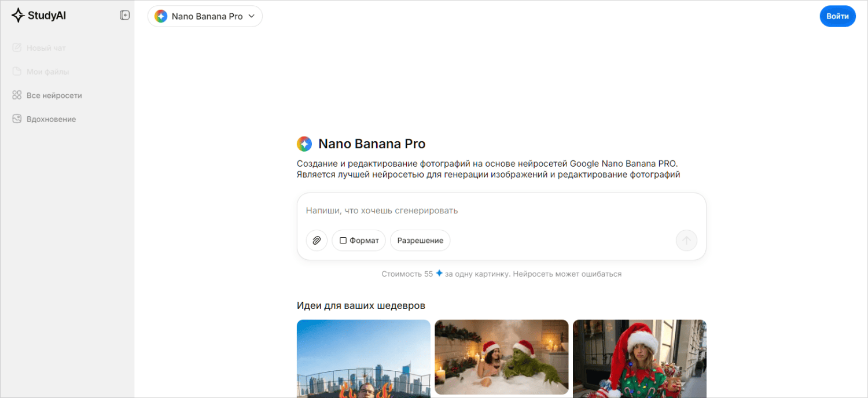The width and height of the screenshot is (868, 398).
Task: Click the Все нейросети grid icon
Action: [17, 95]
